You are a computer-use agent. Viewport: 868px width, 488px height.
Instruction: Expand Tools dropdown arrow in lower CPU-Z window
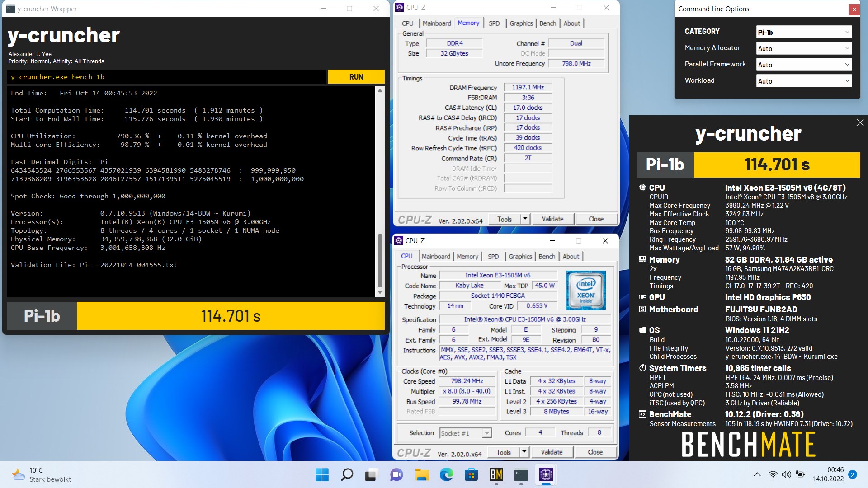[x=524, y=452]
